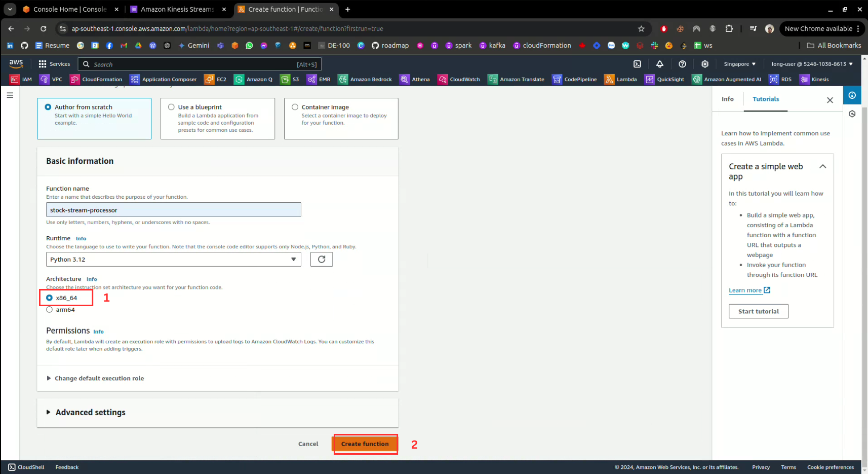Select the Container image option

click(295, 107)
